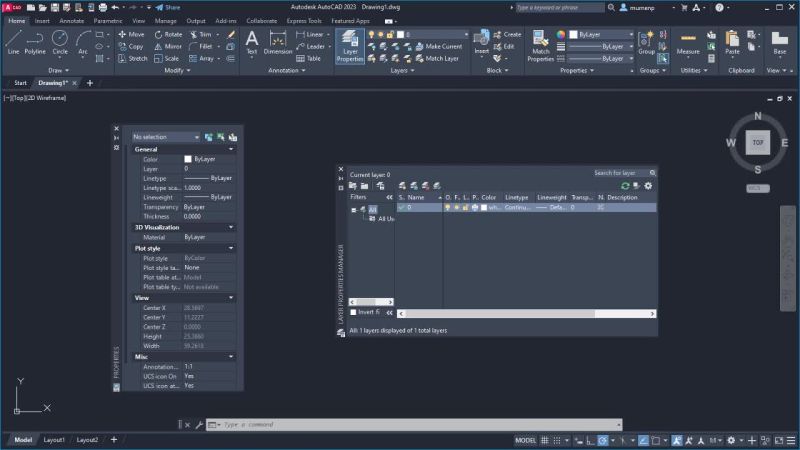Viewport: 800px width, 450px height.
Task: Open Layer Properties from the ribbon
Action: [x=350, y=46]
